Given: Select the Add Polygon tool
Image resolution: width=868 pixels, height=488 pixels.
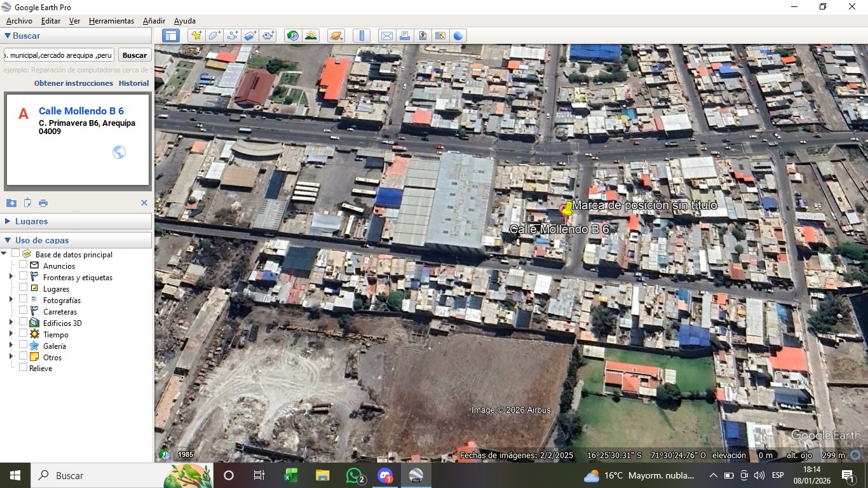Looking at the screenshot, I should [x=215, y=36].
